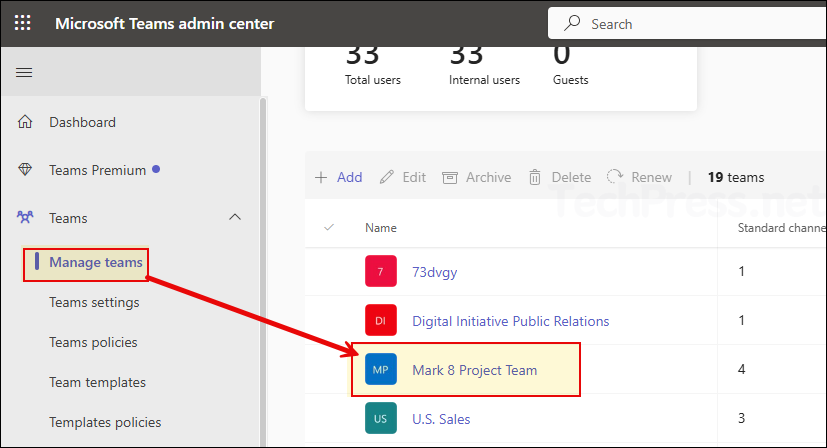Click the plus icon next to Add
Viewport: 827px width, 448px height.
[x=321, y=177]
